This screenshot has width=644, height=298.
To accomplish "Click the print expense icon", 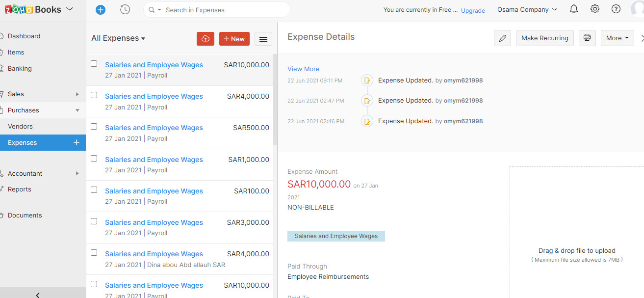I will [587, 38].
